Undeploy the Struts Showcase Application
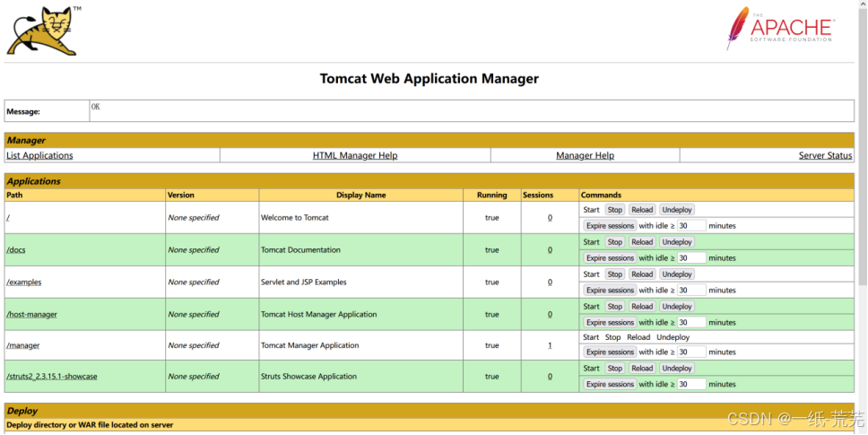Viewport: 868px width, 435px height. [x=676, y=368]
